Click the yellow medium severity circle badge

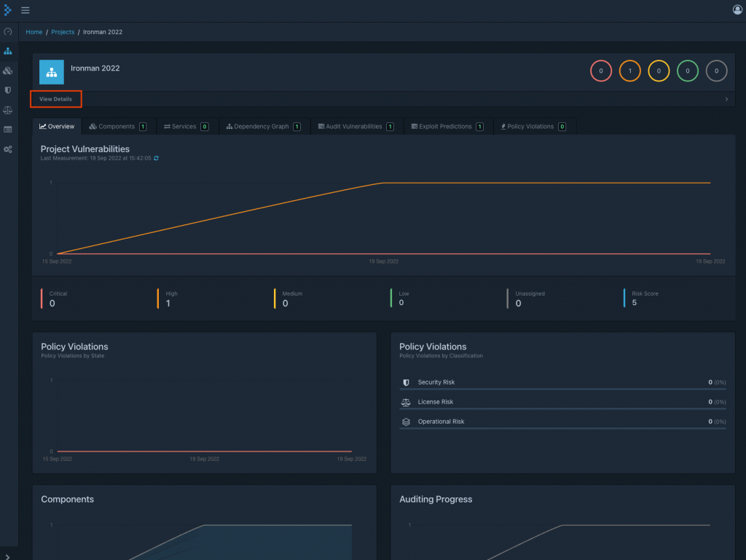659,71
